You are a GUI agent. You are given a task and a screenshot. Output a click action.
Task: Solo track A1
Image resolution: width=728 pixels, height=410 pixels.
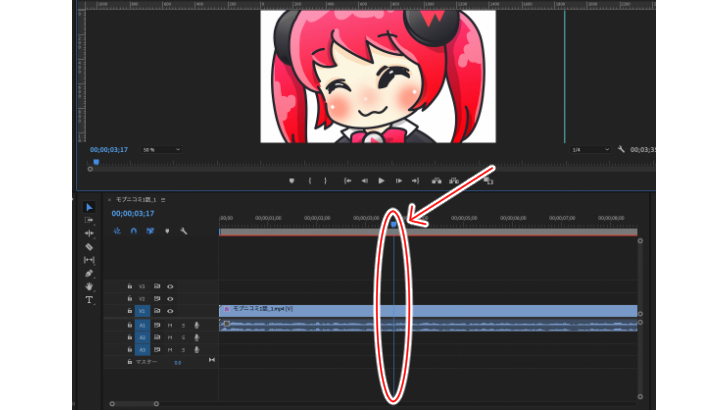pos(183,325)
